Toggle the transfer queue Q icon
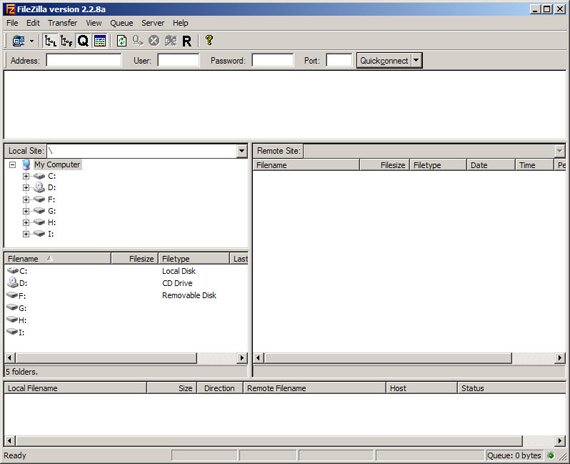 pos(83,41)
